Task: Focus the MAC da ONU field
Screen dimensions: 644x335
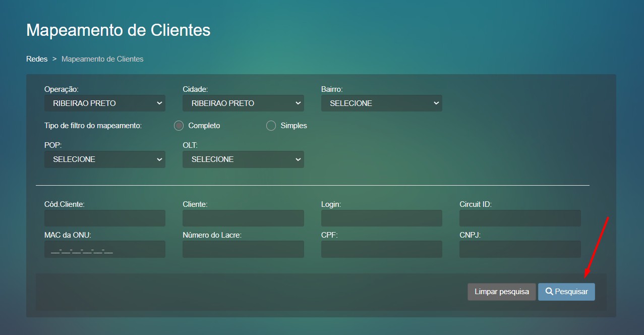Action: pos(105,249)
